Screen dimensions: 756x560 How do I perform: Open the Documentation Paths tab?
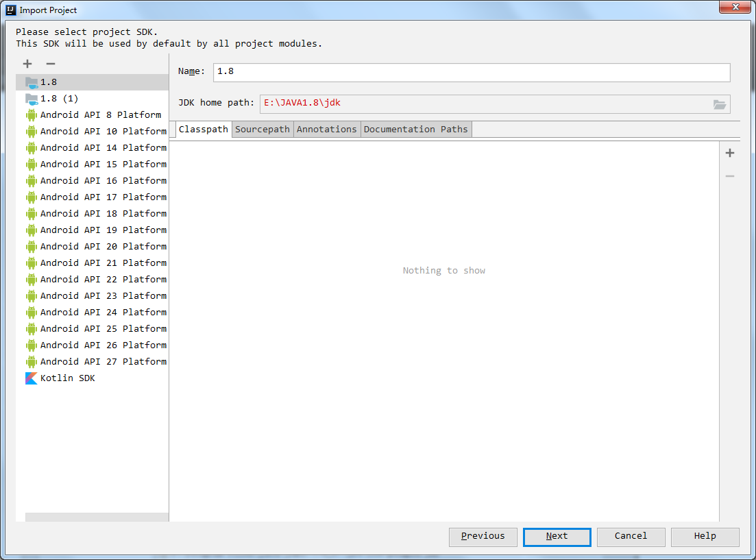415,130
